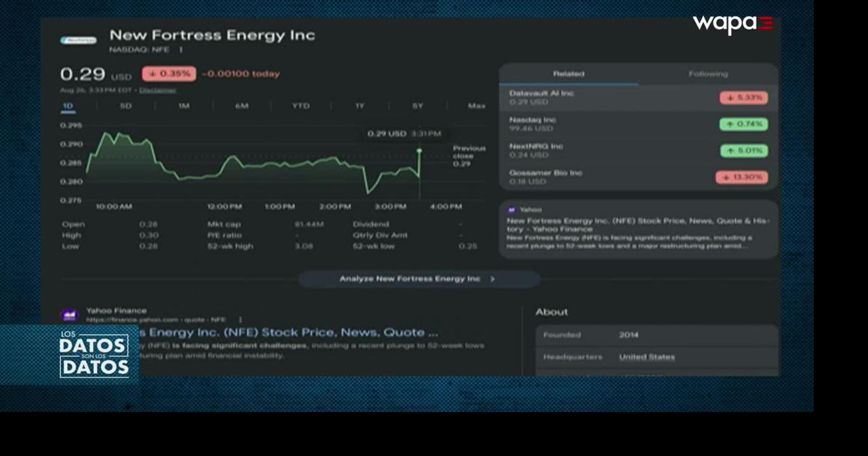Open the Related stocks tab
This screenshot has height=456, width=868.
tap(568, 74)
